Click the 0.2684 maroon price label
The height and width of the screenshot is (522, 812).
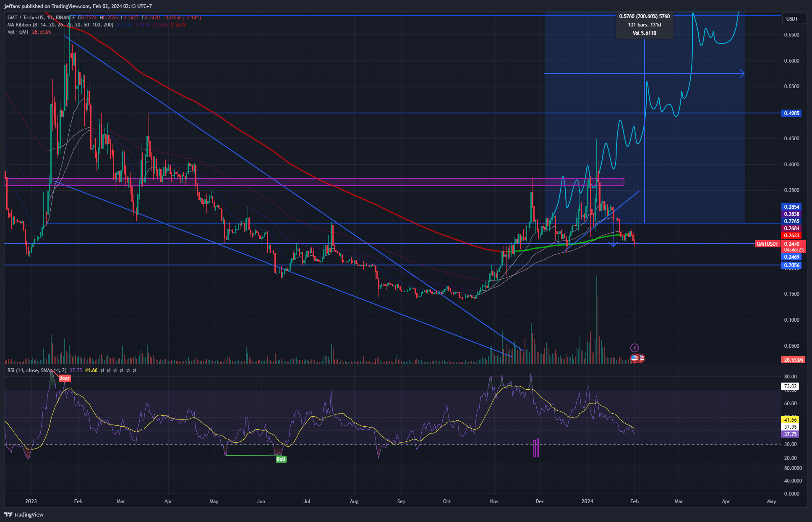792,228
